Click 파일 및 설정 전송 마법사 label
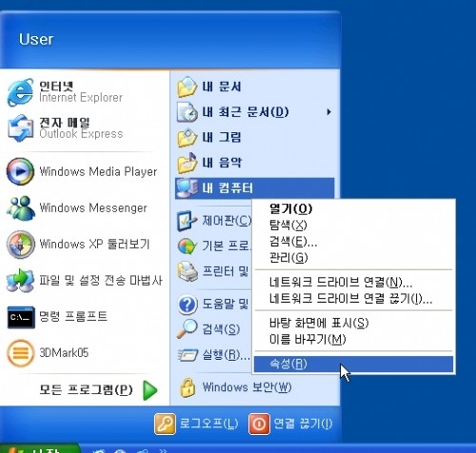Viewport: 476px width, 453px height. tap(101, 280)
